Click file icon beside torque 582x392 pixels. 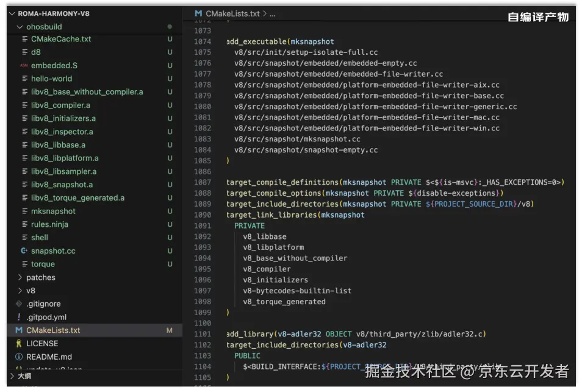point(25,264)
